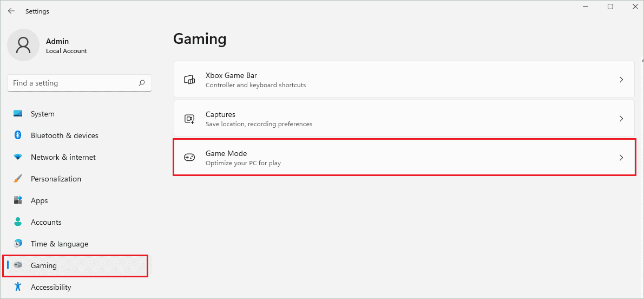Click the System monitor icon in sidebar

coord(18,114)
